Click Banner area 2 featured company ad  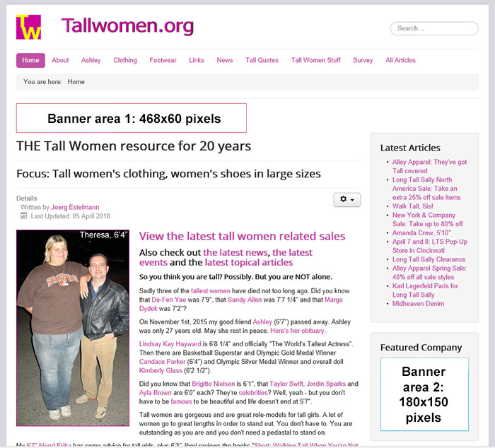point(424,394)
